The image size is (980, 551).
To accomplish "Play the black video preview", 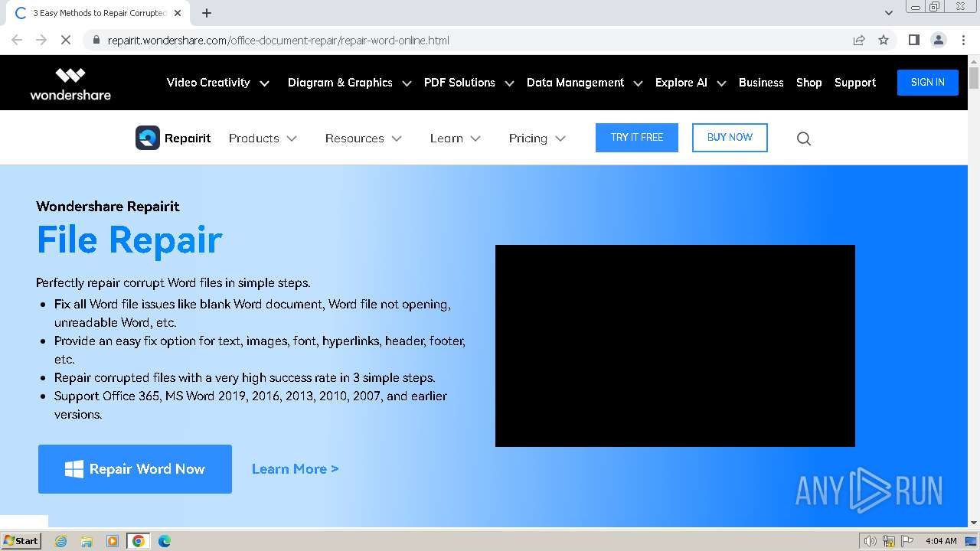I will (x=675, y=346).
